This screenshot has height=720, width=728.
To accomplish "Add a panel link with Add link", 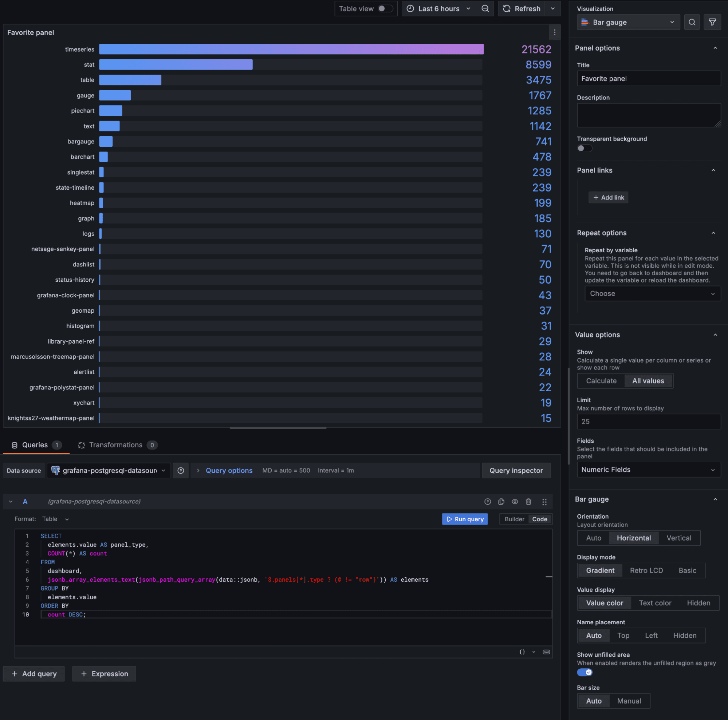I will (608, 197).
